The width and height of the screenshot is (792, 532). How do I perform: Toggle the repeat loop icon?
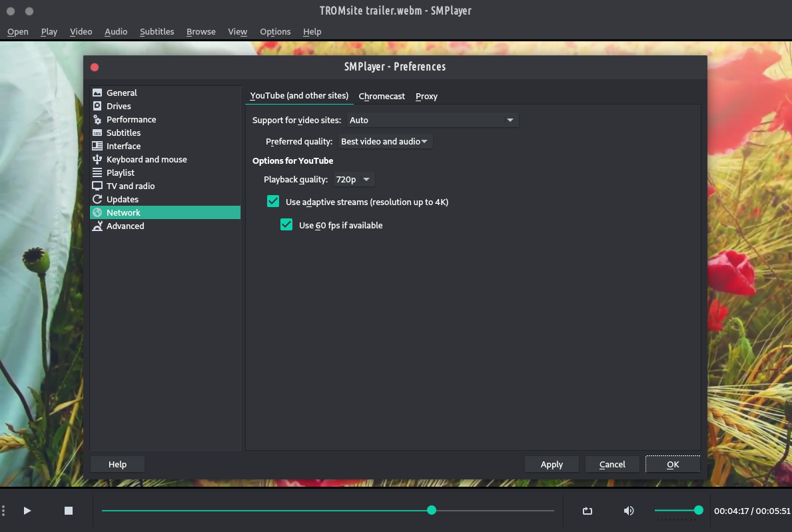(587, 511)
